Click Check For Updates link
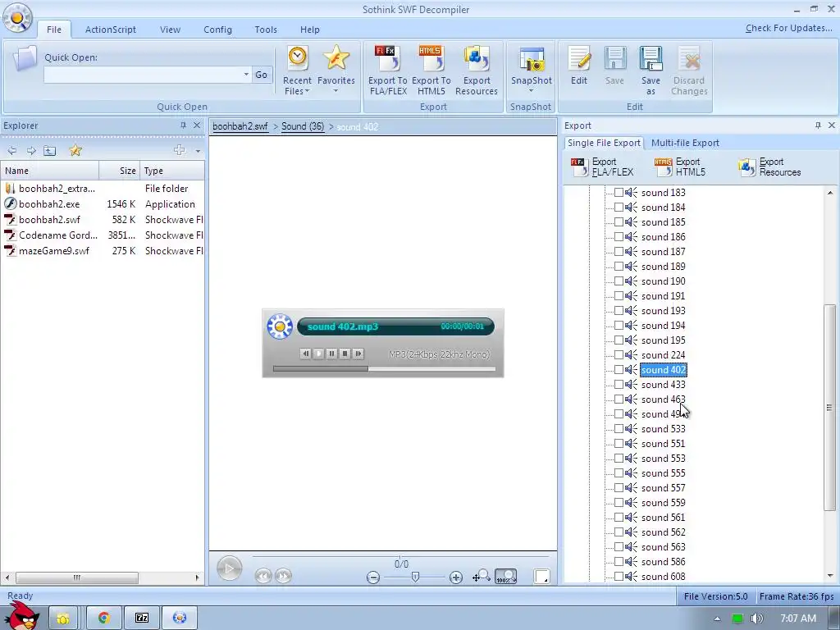This screenshot has height=630, width=840. (x=788, y=28)
